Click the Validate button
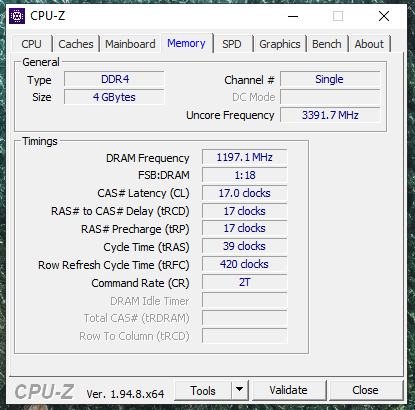 click(289, 390)
